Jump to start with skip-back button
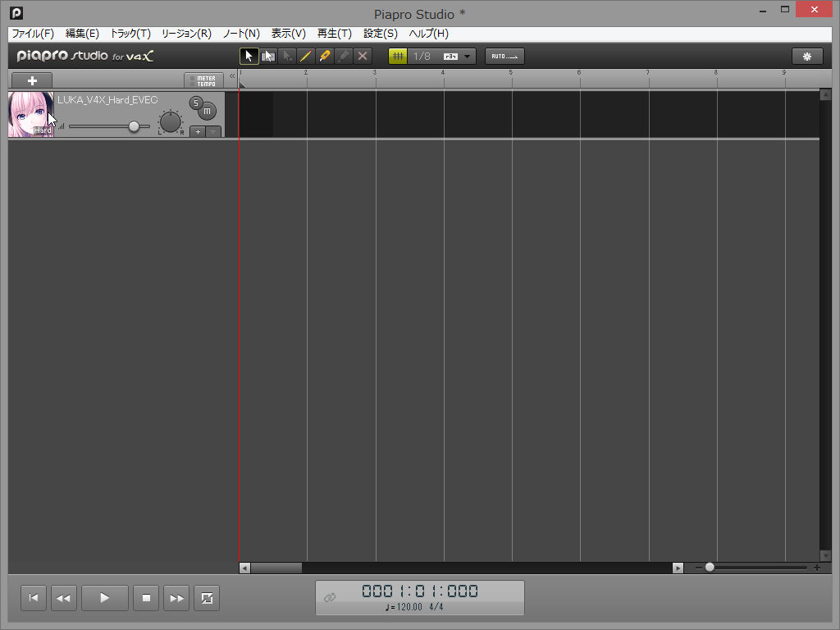 pyautogui.click(x=33, y=598)
